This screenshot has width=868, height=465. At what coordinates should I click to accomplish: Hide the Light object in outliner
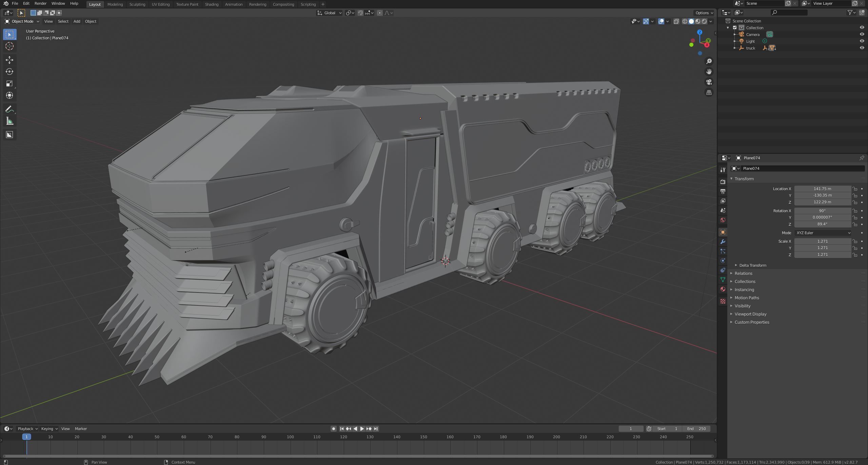(862, 41)
